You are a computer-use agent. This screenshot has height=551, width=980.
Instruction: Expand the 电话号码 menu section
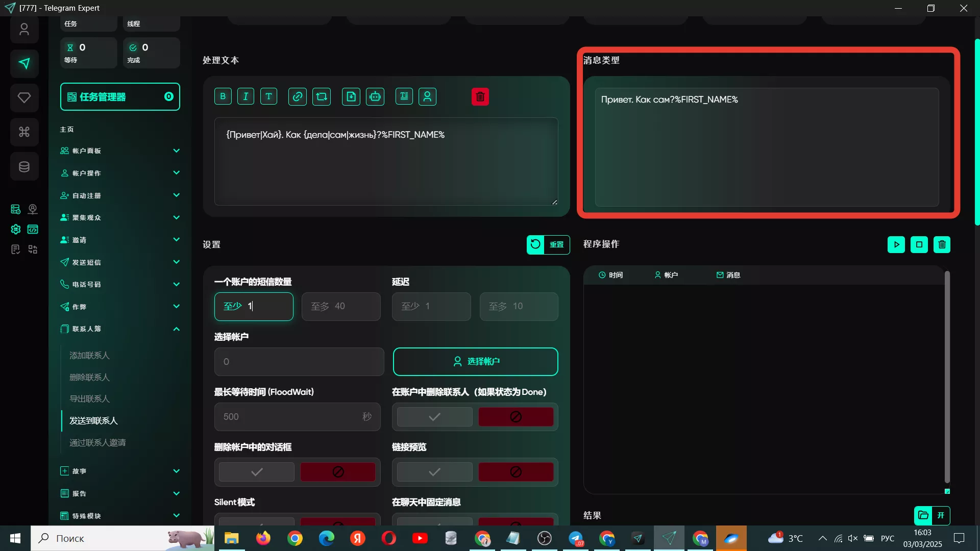click(120, 284)
